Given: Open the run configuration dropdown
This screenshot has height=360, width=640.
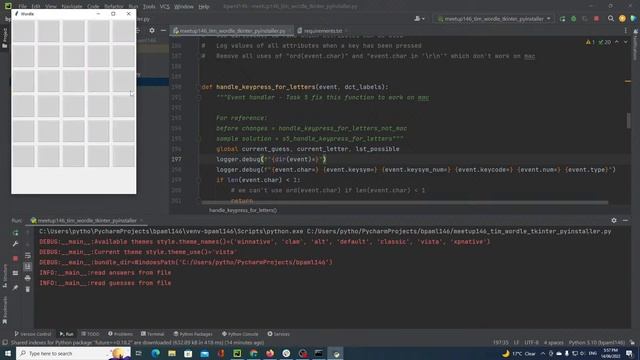Looking at the screenshot, I should point(493,19).
